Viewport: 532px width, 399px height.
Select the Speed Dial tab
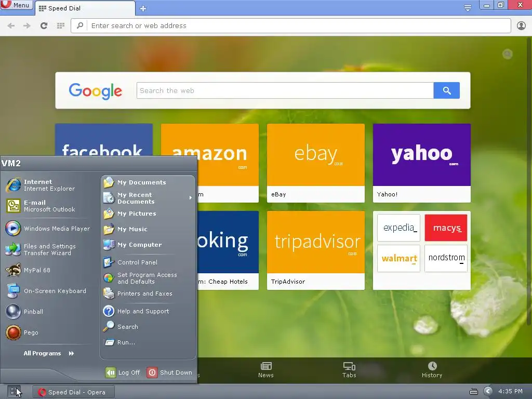[x=85, y=8]
